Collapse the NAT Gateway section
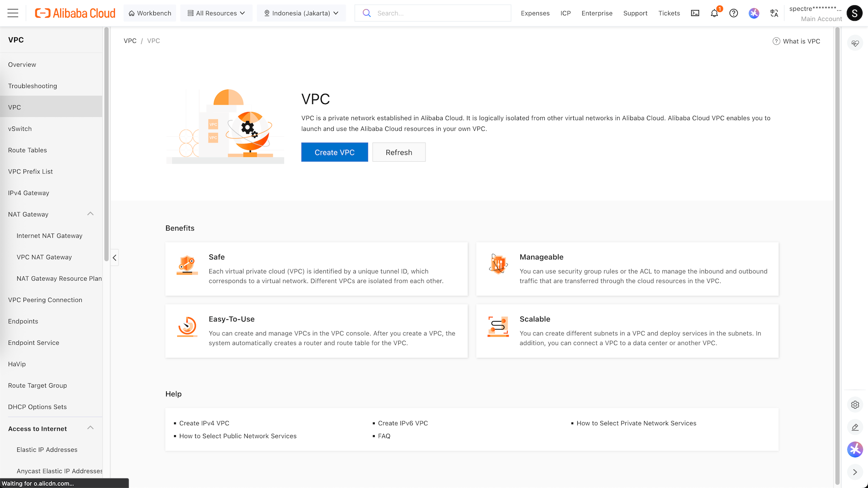The height and width of the screenshot is (488, 868). tap(90, 214)
